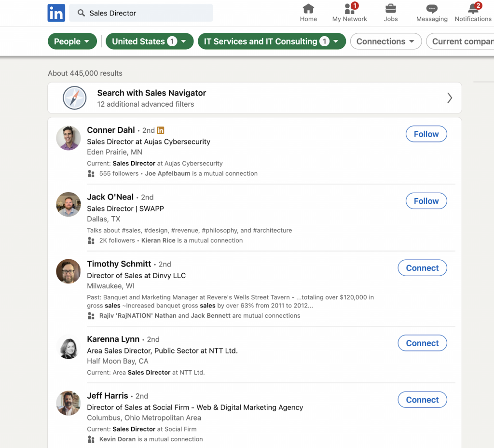
Task: Click Jack Bennett mutual connection link
Action: [x=210, y=316]
